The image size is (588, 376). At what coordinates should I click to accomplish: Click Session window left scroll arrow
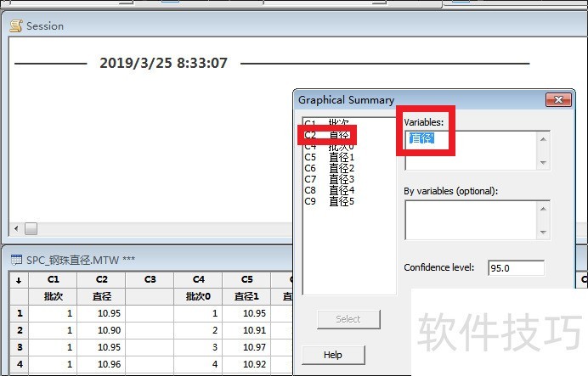16,228
